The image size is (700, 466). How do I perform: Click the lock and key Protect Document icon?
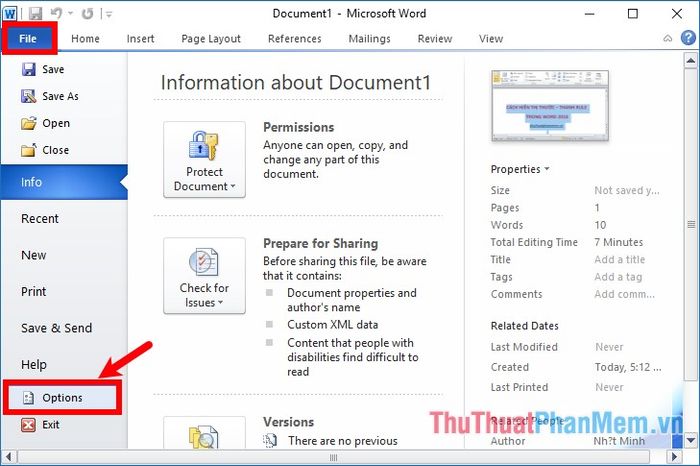204,146
